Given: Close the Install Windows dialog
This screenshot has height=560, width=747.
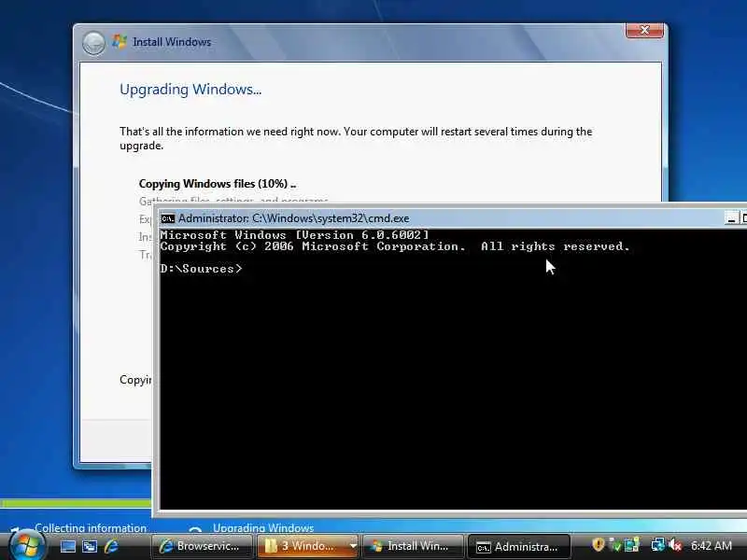Looking at the screenshot, I should (644, 30).
